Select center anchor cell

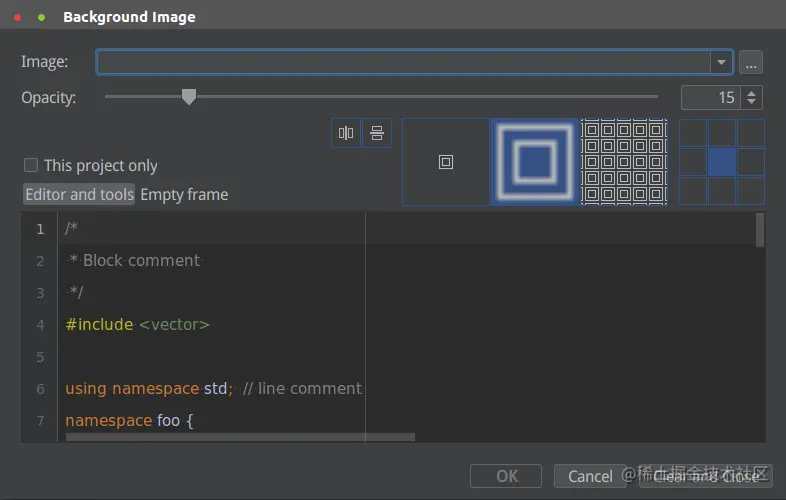point(722,162)
